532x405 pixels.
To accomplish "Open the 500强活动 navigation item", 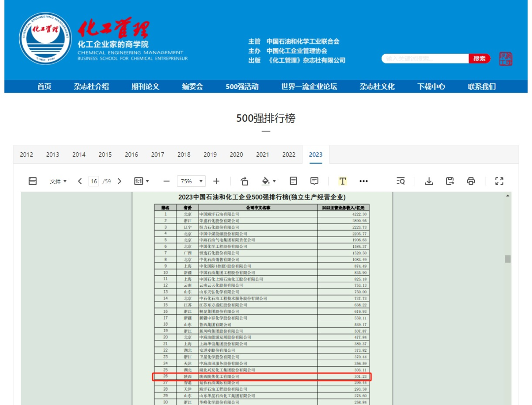I will point(242,87).
